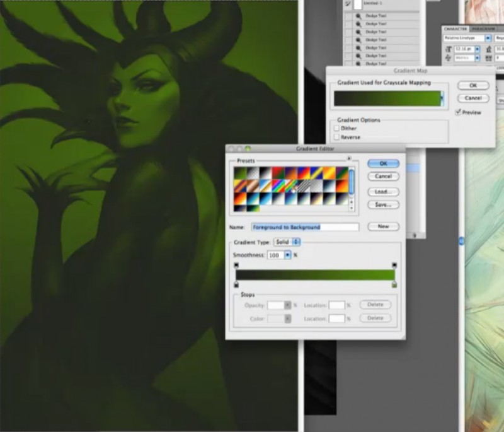Enable the Reverse checkbox

point(336,137)
